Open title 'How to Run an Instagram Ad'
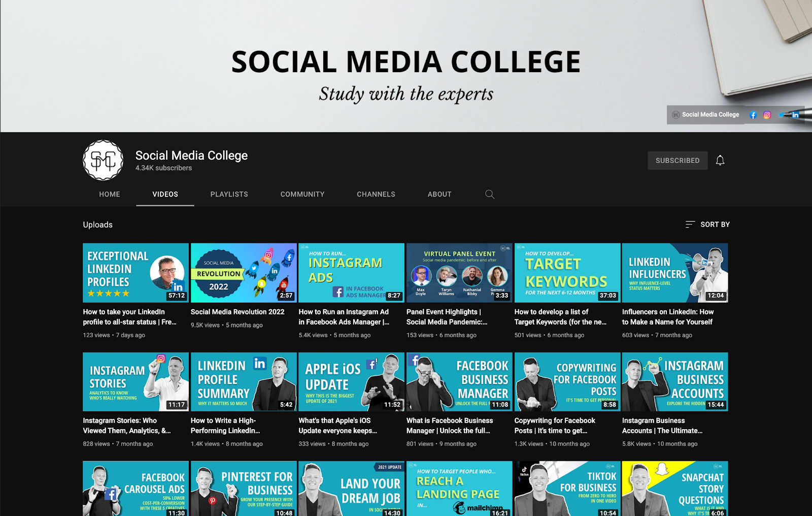The image size is (812, 516). click(x=344, y=317)
